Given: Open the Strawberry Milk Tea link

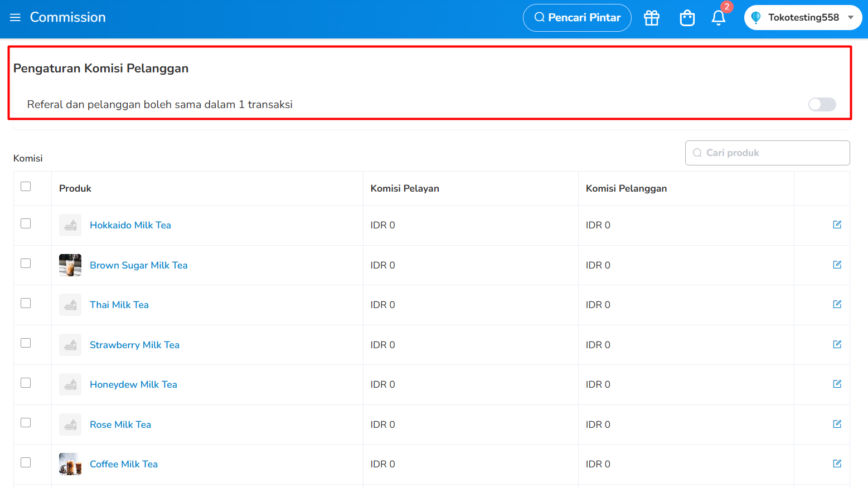Looking at the screenshot, I should 135,345.
